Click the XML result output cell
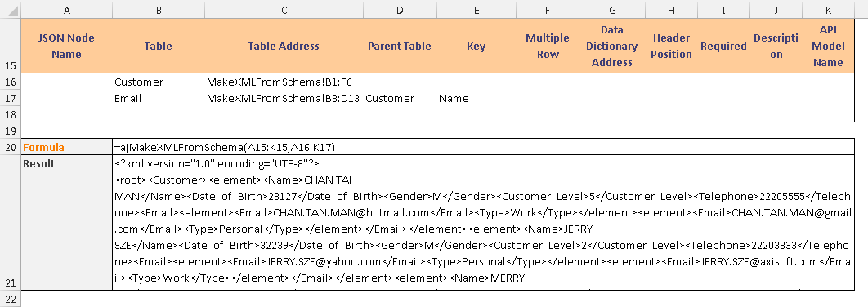The image size is (868, 307). pyautogui.click(x=483, y=222)
